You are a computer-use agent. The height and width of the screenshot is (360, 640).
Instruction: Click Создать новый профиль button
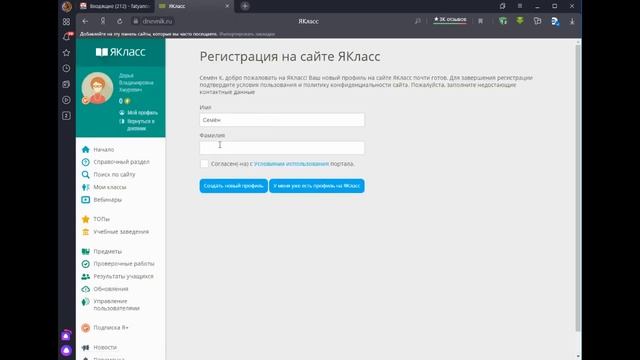click(233, 186)
